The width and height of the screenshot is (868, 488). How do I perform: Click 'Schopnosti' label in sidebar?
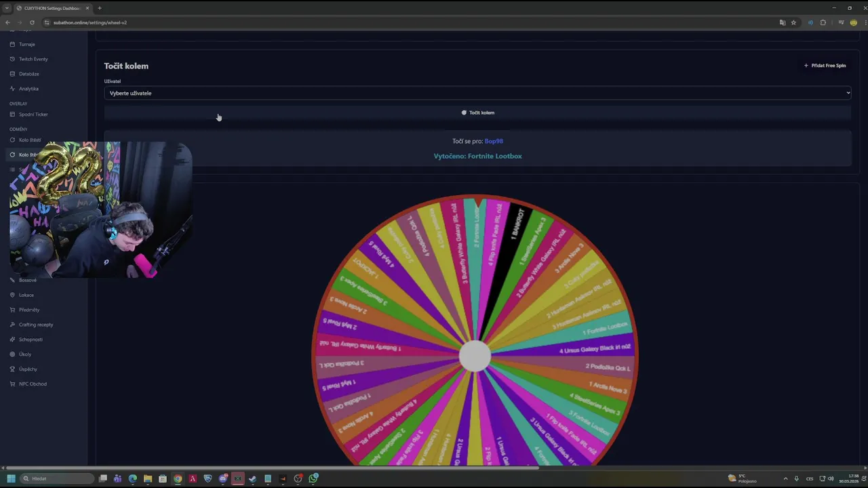pyautogui.click(x=31, y=340)
